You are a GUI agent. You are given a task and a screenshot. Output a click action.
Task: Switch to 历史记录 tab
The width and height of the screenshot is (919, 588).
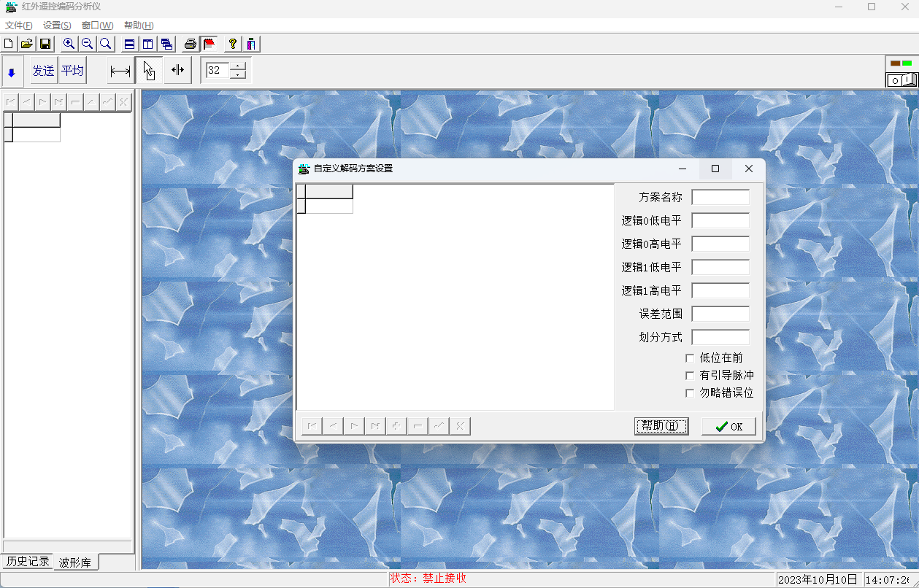(x=28, y=561)
